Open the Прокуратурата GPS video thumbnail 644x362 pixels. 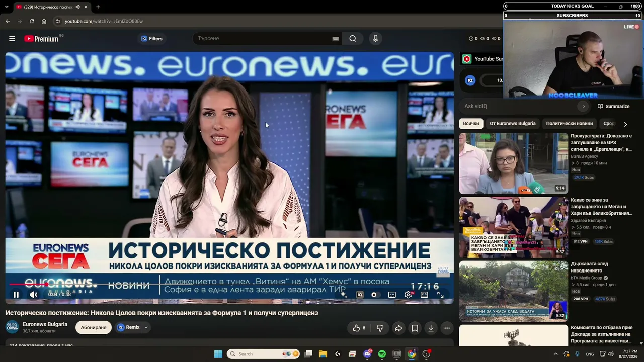[x=514, y=163]
